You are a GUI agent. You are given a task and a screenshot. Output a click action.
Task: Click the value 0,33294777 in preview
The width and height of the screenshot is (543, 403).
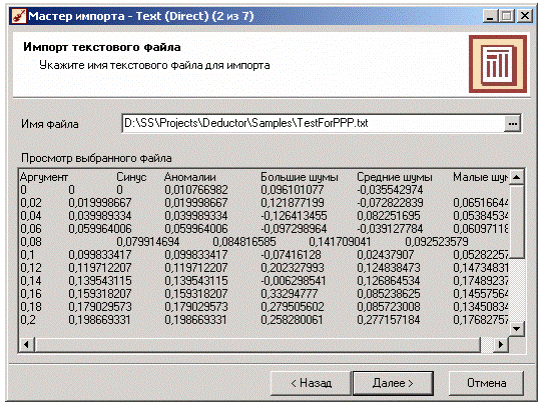point(289,294)
